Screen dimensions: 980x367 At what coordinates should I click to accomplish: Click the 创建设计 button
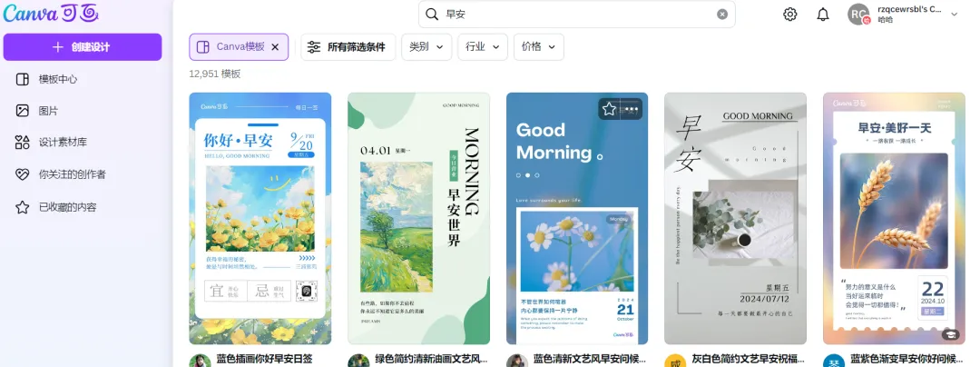click(x=83, y=47)
